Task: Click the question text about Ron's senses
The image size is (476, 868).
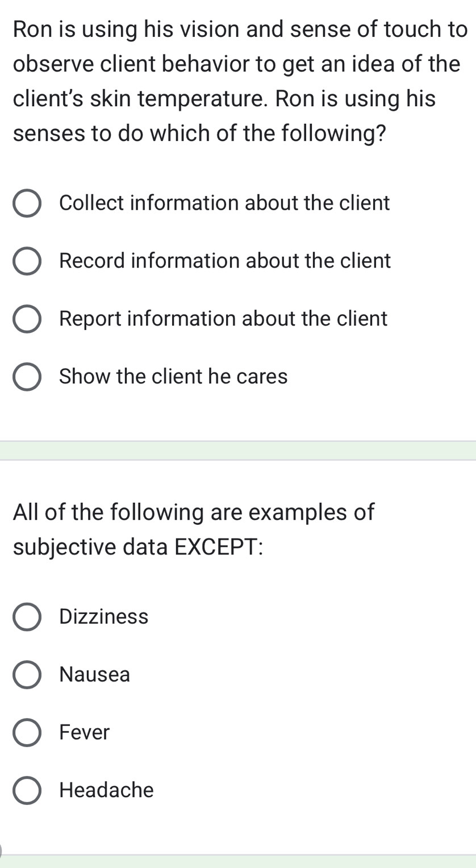Action: [x=240, y=81]
